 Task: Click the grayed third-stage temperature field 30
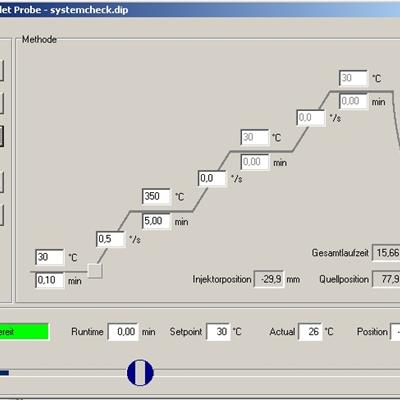pyautogui.click(x=254, y=137)
